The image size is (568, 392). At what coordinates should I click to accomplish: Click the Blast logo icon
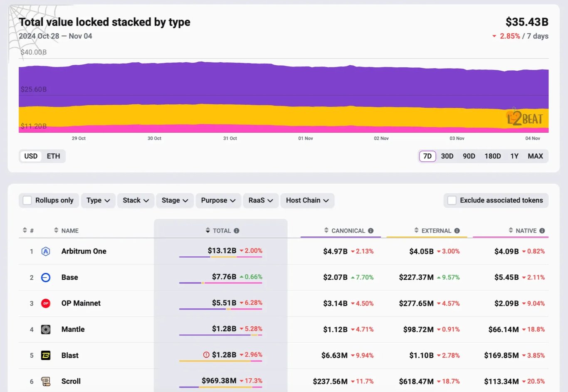[46, 355]
